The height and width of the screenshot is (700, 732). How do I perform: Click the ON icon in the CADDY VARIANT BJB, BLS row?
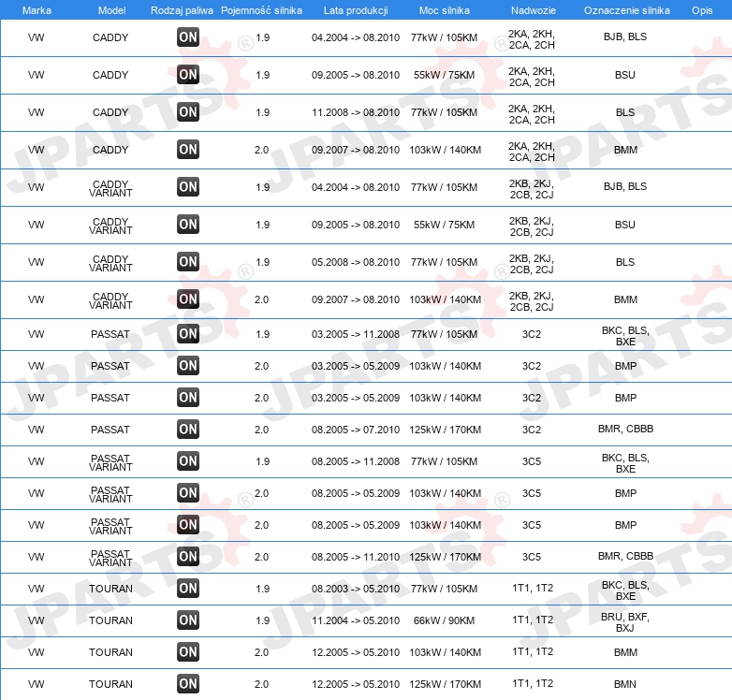[x=188, y=187]
